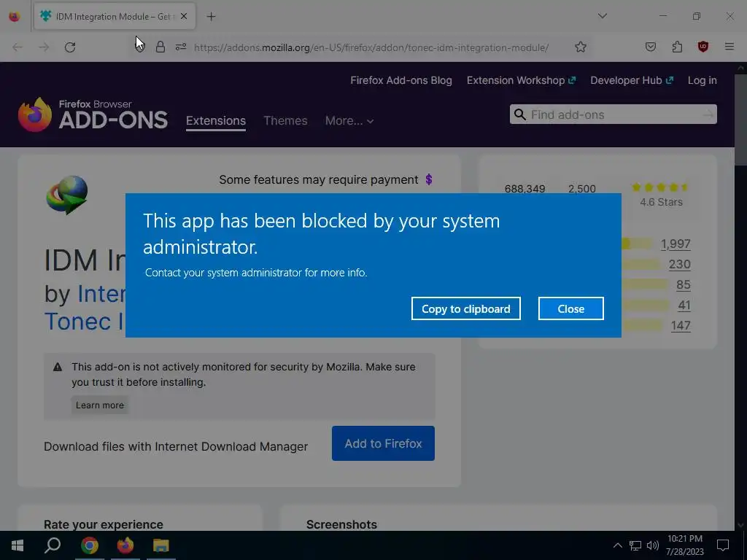
Task: Open File Explorer from the taskbar
Action: [x=161, y=545]
